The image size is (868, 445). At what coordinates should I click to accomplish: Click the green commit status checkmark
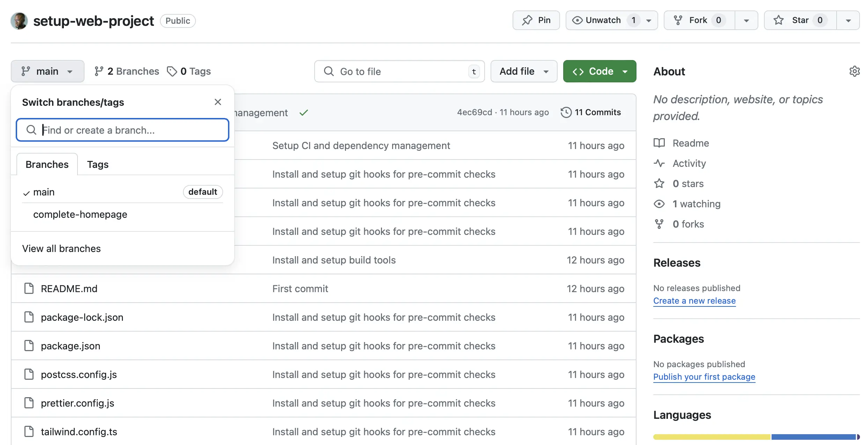tap(304, 113)
